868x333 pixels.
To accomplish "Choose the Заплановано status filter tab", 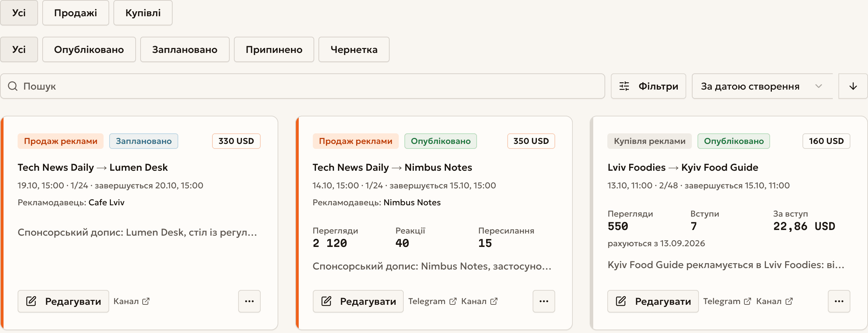I will 185,50.
